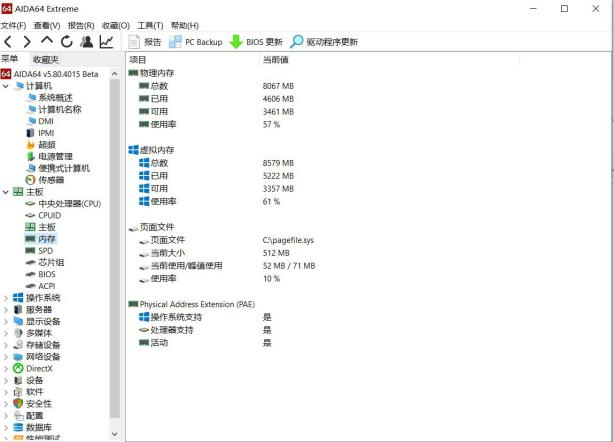The image size is (614, 442).
Task: Click the 软件 software icon
Action: (18, 392)
